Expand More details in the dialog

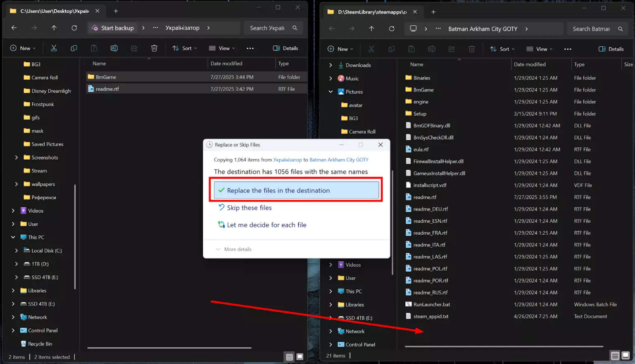tap(234, 249)
